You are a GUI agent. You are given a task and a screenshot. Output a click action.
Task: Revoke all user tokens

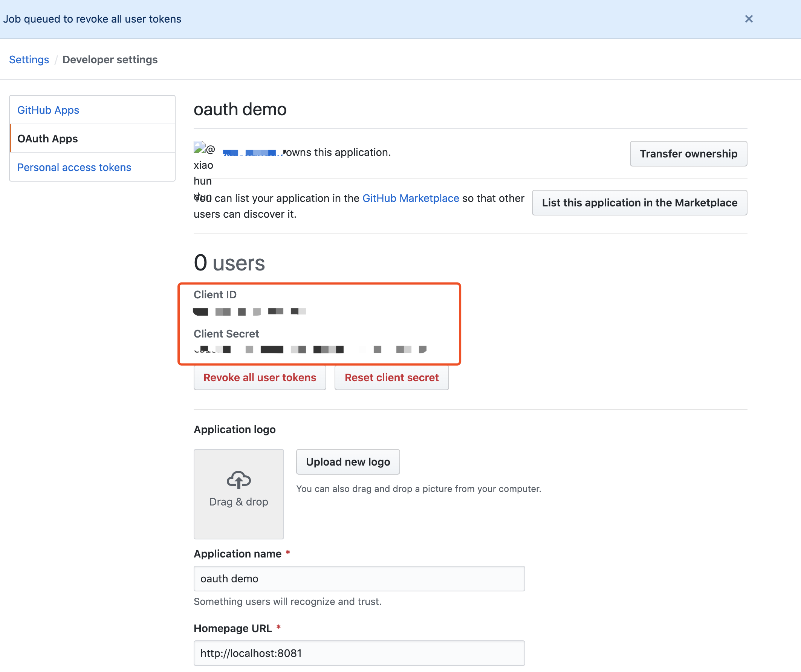click(259, 377)
